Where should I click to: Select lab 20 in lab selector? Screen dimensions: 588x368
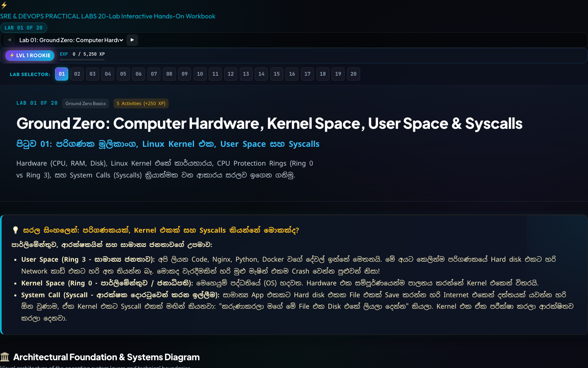click(x=354, y=74)
